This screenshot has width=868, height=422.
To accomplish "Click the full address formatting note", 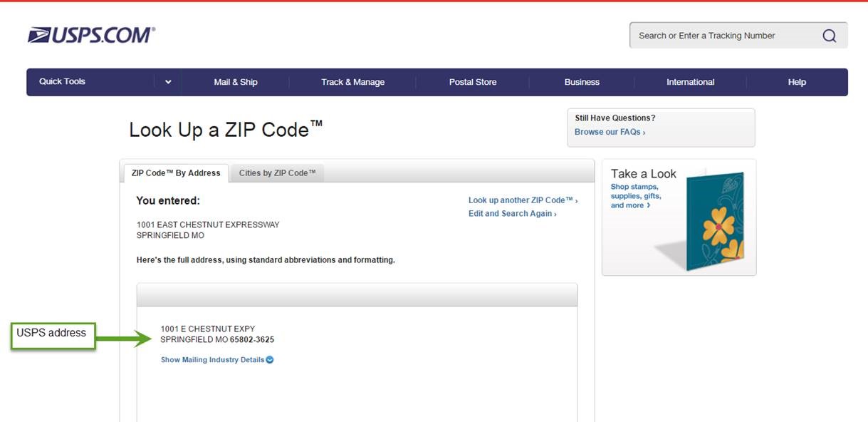I will tap(266, 260).
